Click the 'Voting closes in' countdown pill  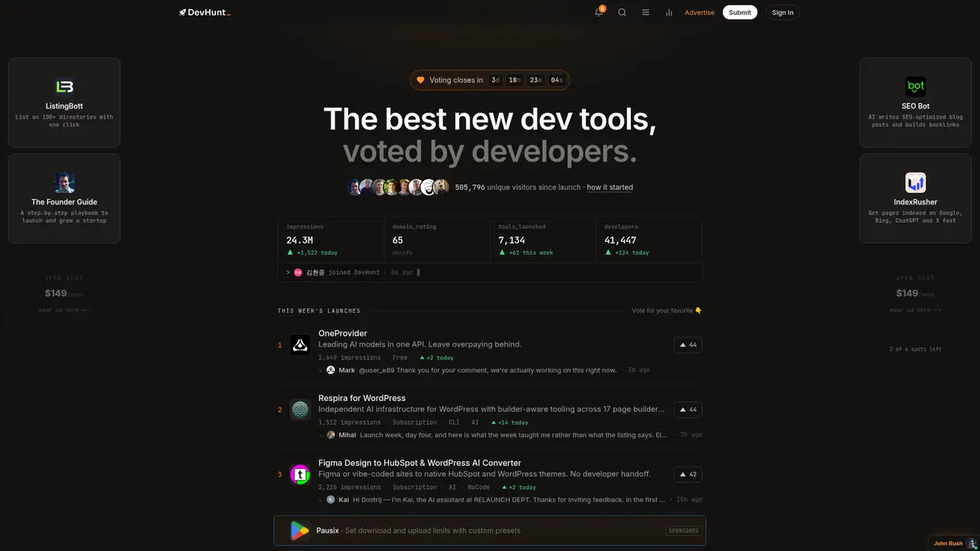pyautogui.click(x=490, y=80)
